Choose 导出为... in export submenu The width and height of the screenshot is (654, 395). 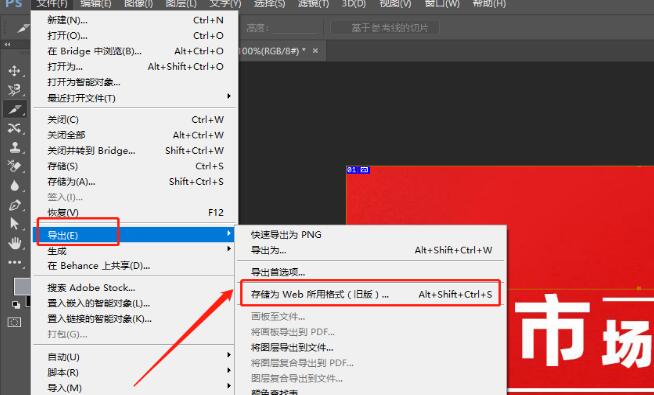(371, 250)
